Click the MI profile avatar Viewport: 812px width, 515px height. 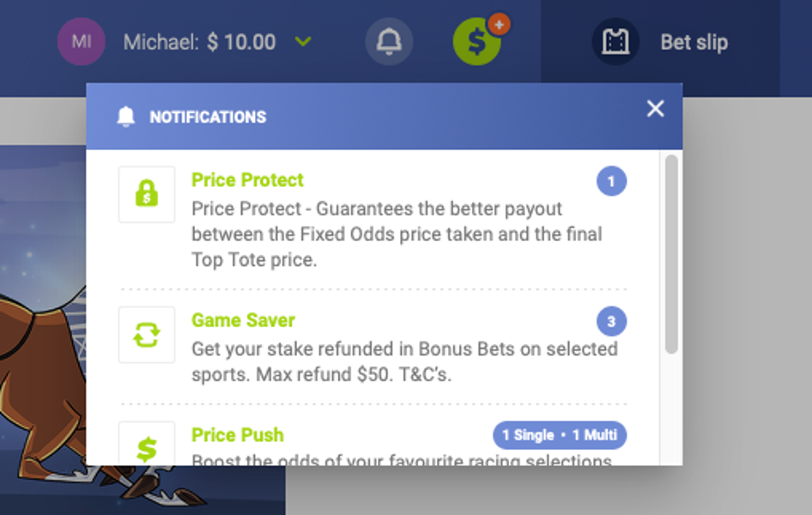point(82,41)
